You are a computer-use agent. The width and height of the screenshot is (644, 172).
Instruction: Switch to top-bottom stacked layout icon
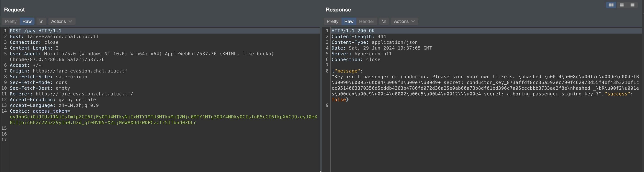(x=622, y=5)
